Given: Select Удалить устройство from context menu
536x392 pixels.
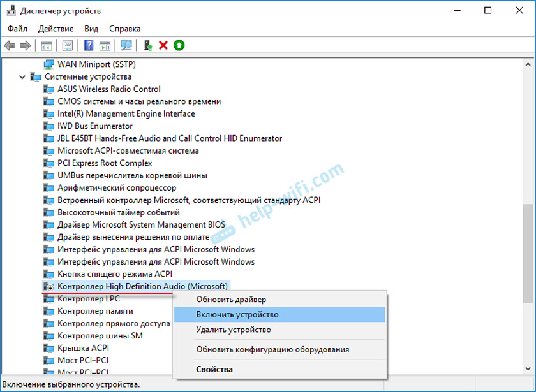Looking at the screenshot, I should 234,330.
